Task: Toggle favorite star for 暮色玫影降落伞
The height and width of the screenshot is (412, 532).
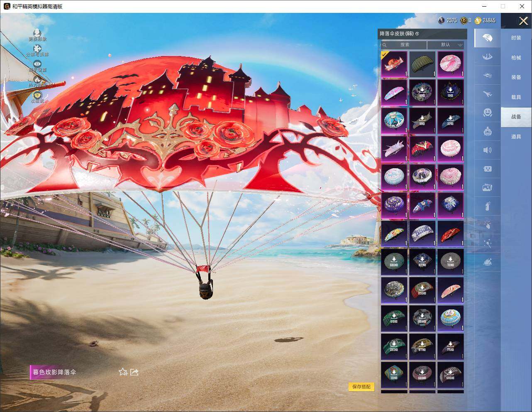Action: [x=123, y=372]
